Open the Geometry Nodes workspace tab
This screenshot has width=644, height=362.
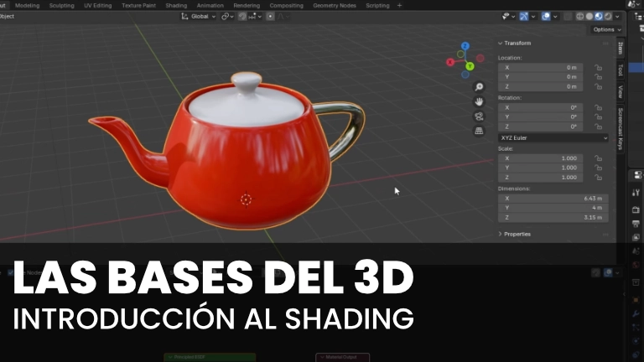click(x=335, y=5)
